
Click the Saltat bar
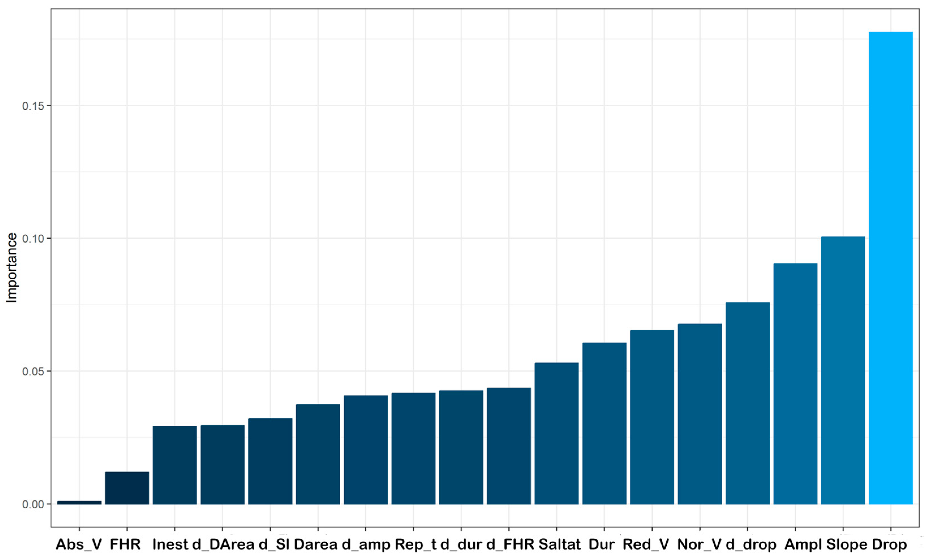556,433
